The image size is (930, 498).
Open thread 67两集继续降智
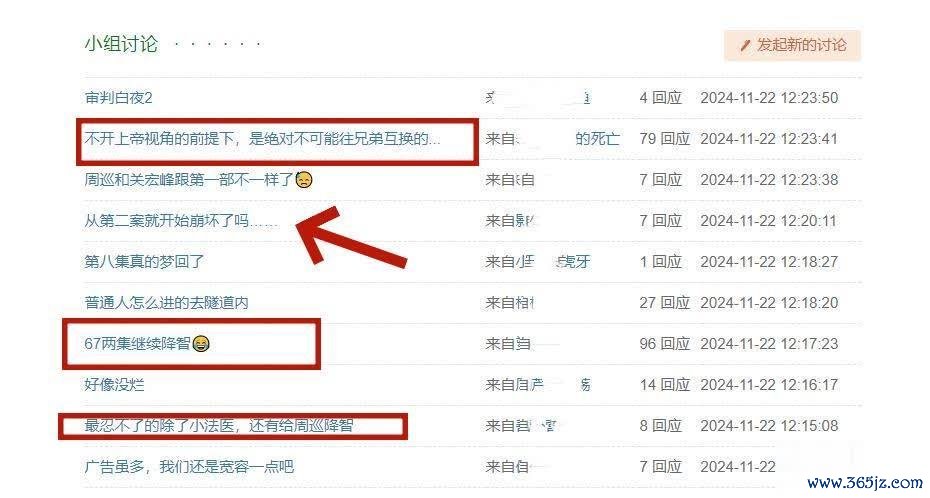[x=137, y=343]
